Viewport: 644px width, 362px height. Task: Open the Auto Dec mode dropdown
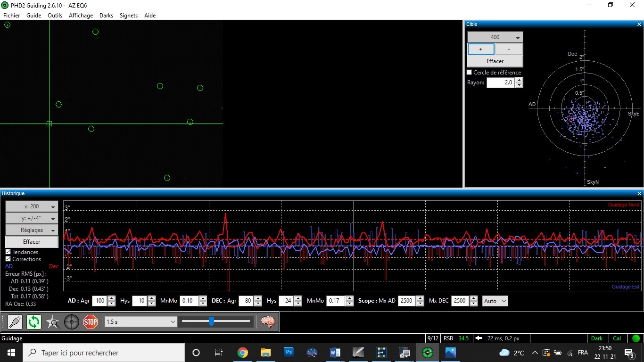pos(495,301)
